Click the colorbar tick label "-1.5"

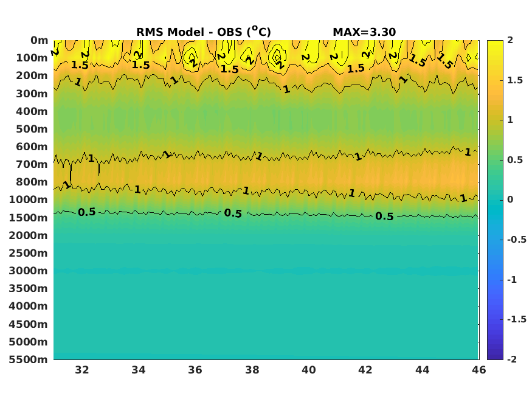[517, 319]
